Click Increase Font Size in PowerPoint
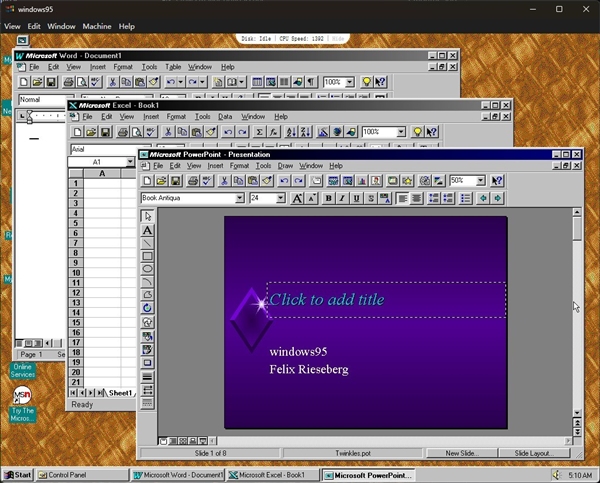600x483 pixels. 297,199
